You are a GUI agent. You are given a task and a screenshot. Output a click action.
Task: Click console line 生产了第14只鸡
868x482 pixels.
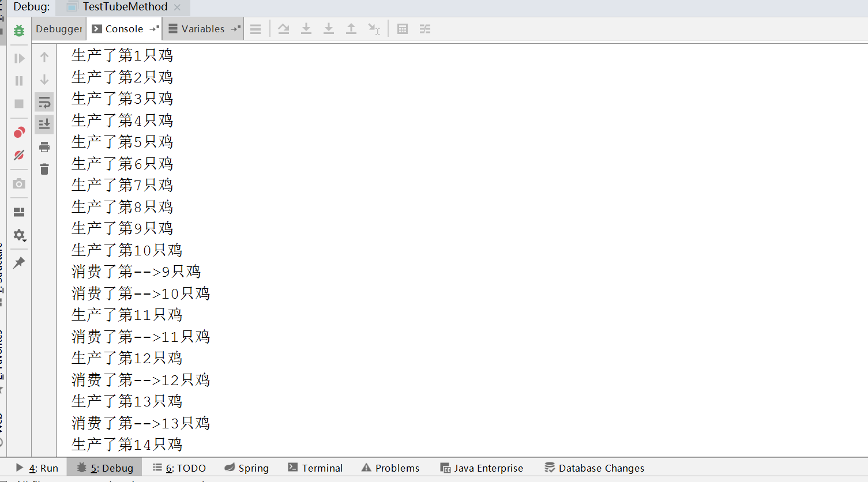[x=127, y=445]
